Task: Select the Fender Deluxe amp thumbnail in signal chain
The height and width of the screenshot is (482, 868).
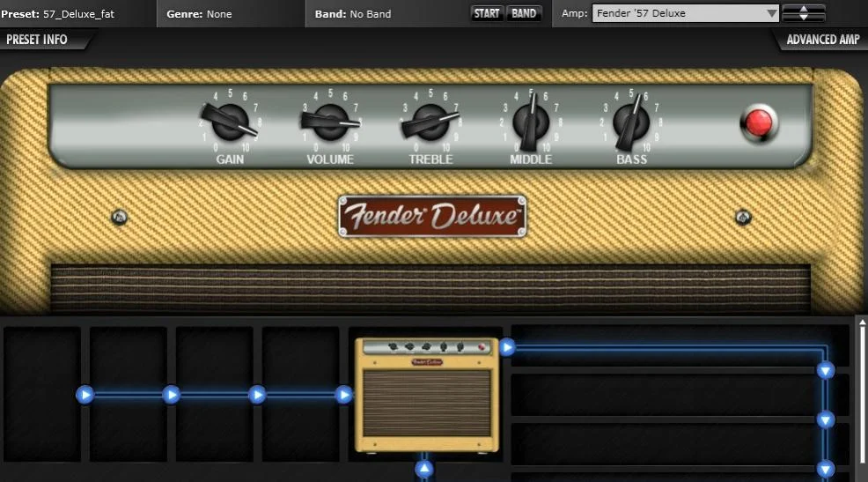Action: tap(427, 395)
